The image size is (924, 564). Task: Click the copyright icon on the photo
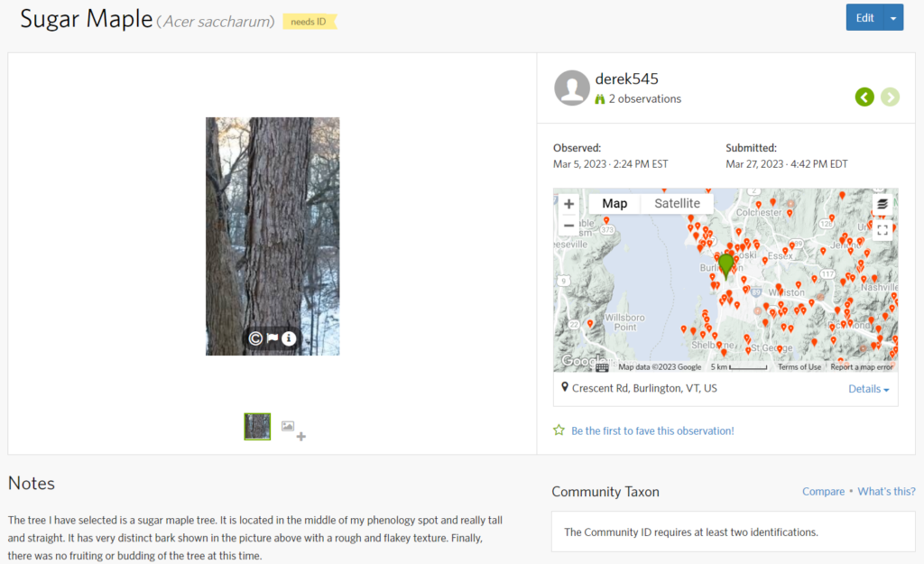point(255,338)
